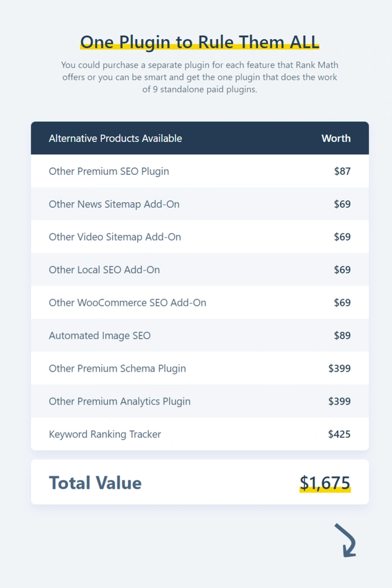This screenshot has height=588, width=392.
Task: Click the $69 price in News Sitemap row
Action: coord(342,204)
